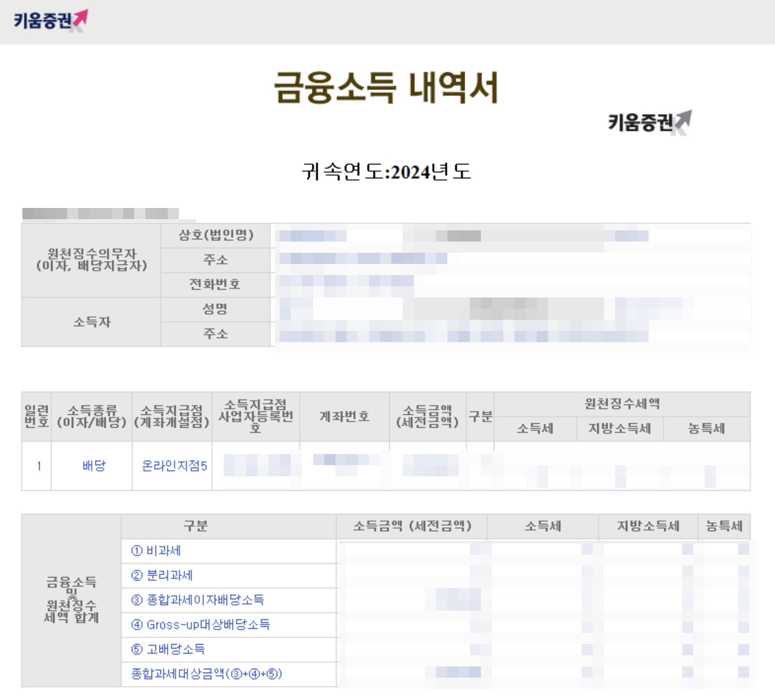Click the 키움증권 logo beside the document title
Viewport: 775px width, 700px height.
pos(650,122)
